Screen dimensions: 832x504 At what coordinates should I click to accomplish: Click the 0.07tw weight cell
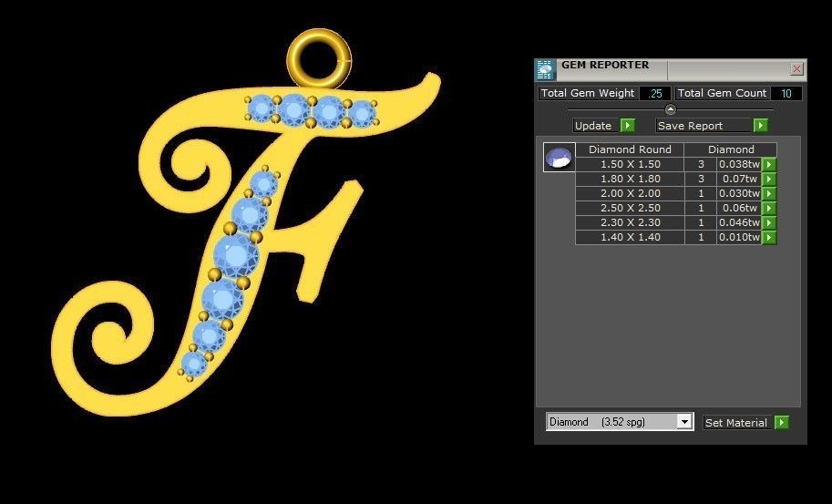(x=739, y=179)
